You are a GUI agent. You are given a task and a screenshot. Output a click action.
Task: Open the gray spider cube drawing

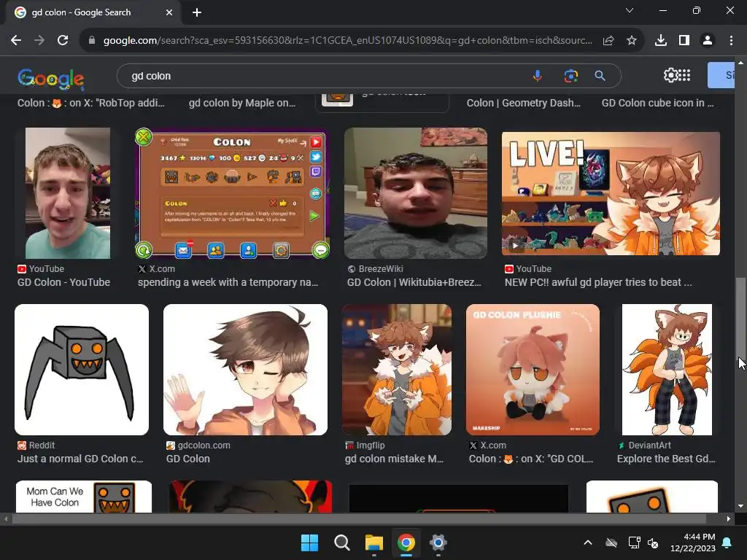tap(82, 370)
